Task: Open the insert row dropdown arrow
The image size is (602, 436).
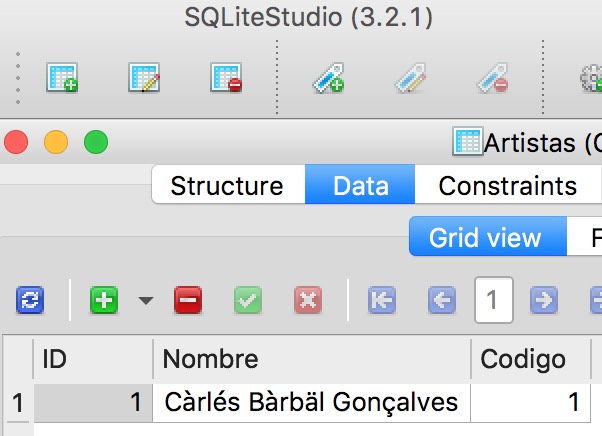Action: click(146, 300)
